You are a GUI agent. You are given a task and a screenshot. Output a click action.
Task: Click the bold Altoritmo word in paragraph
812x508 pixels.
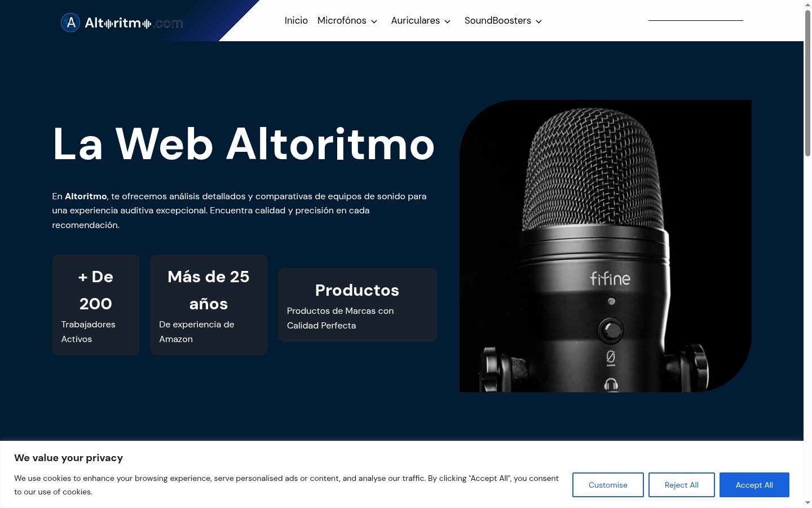[86, 196]
